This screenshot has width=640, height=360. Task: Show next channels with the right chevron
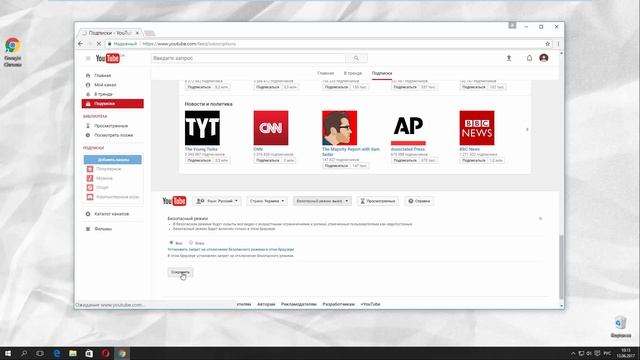tap(527, 129)
